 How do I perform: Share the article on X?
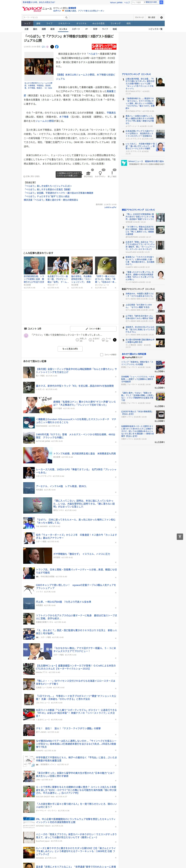coord(52,47)
